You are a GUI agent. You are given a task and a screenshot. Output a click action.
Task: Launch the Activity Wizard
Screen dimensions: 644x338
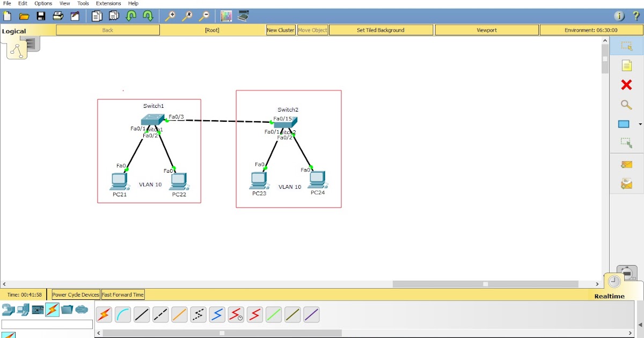[x=75, y=16]
